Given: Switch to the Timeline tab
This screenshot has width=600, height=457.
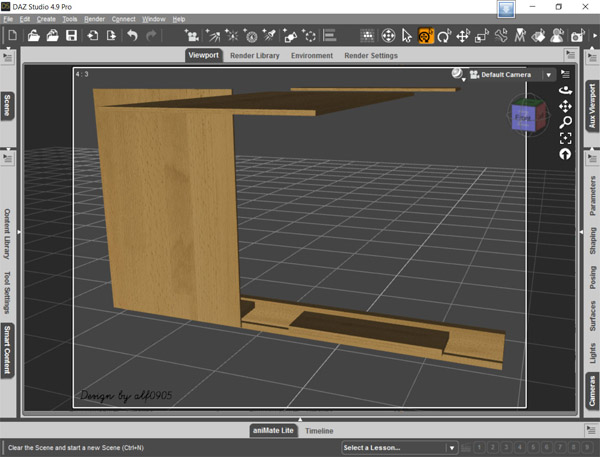Looking at the screenshot, I should tap(319, 430).
